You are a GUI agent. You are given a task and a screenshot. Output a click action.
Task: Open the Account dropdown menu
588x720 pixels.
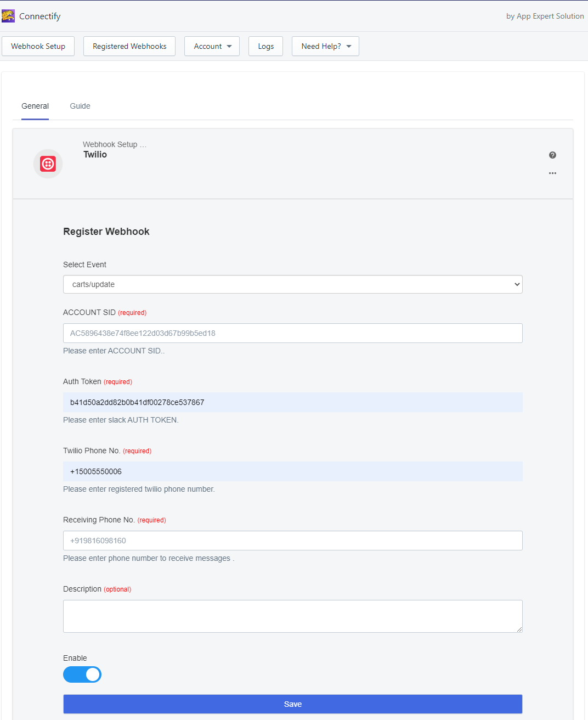[212, 46]
